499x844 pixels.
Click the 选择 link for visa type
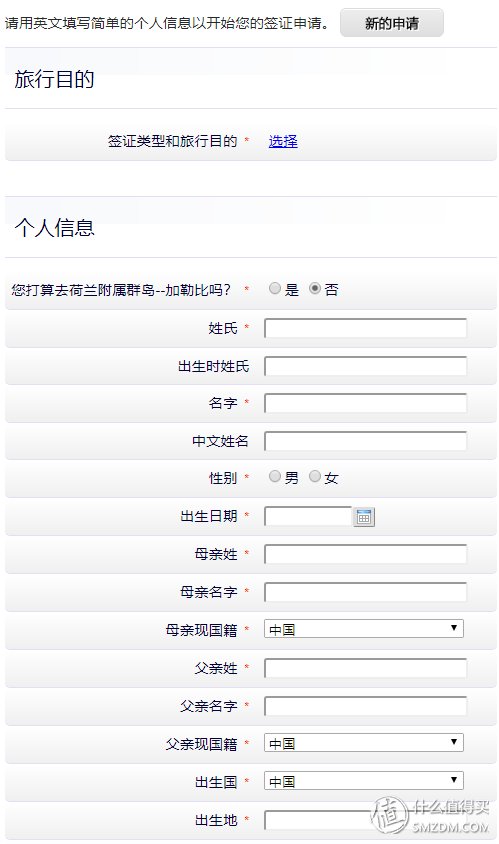point(283,141)
